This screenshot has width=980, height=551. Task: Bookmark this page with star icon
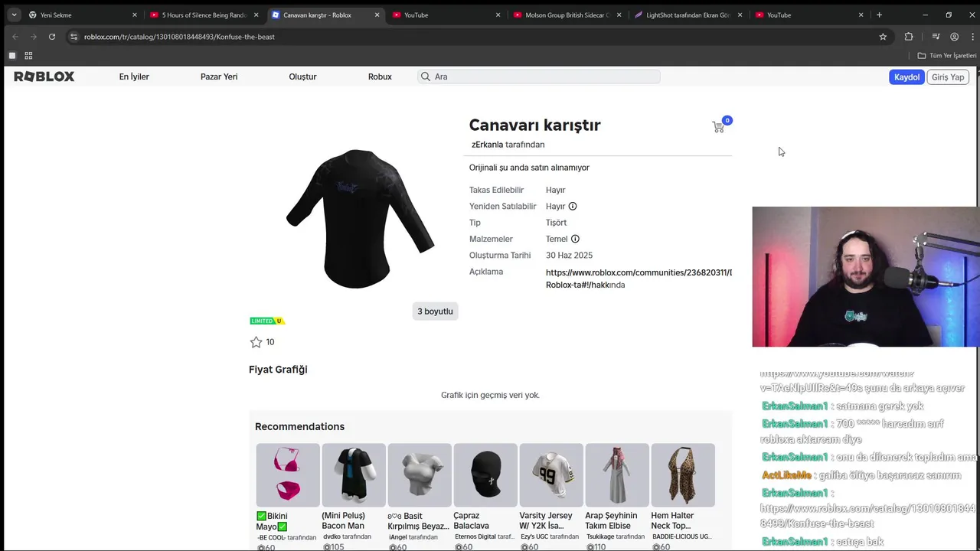pyautogui.click(x=883, y=37)
